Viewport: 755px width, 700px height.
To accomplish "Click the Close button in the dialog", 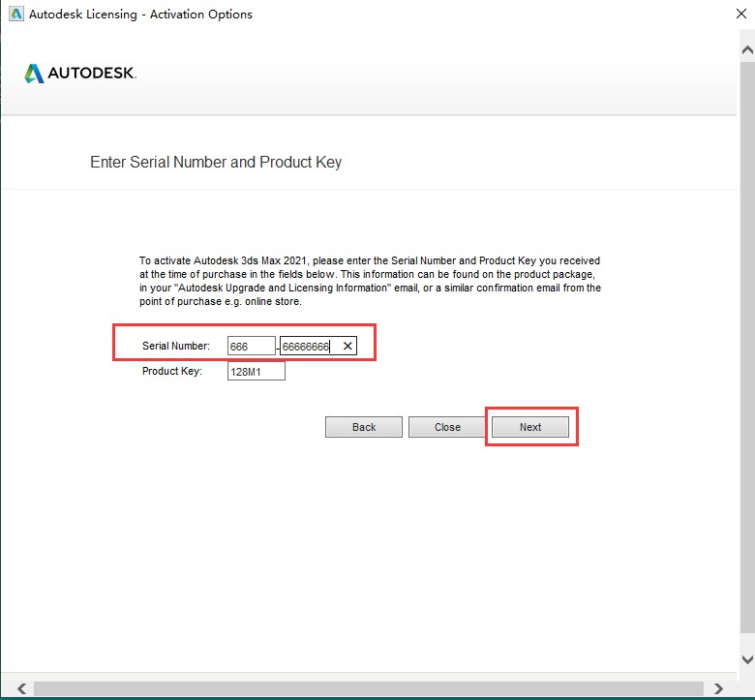I will 447,427.
